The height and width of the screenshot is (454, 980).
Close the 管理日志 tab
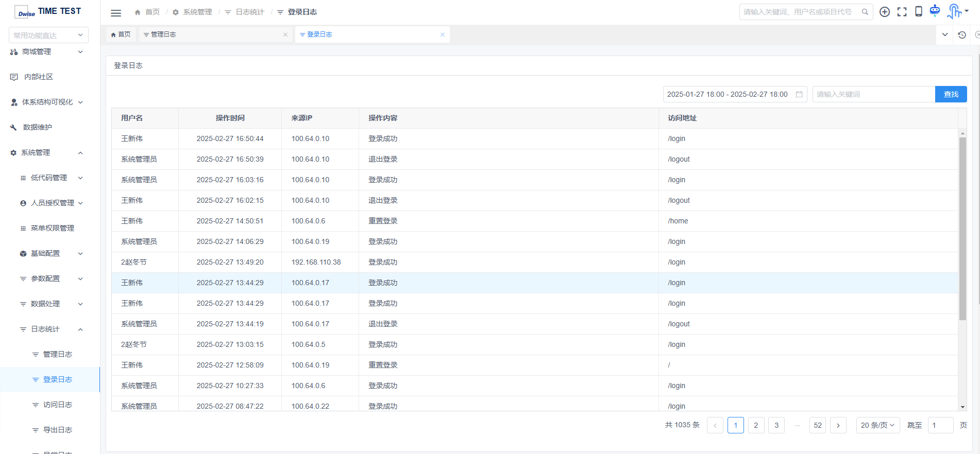pos(285,34)
